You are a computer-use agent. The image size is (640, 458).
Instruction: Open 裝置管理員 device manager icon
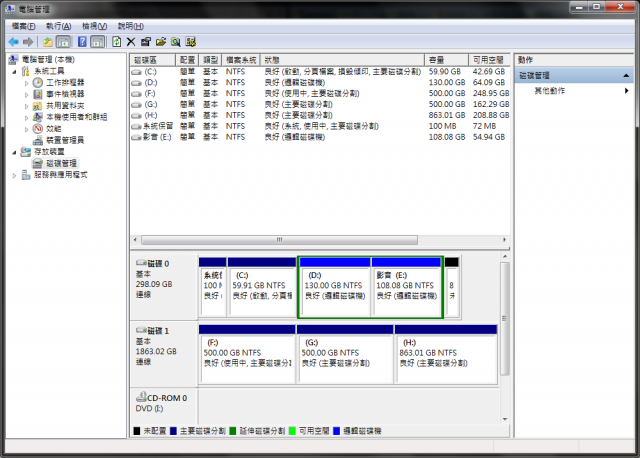coord(38,140)
